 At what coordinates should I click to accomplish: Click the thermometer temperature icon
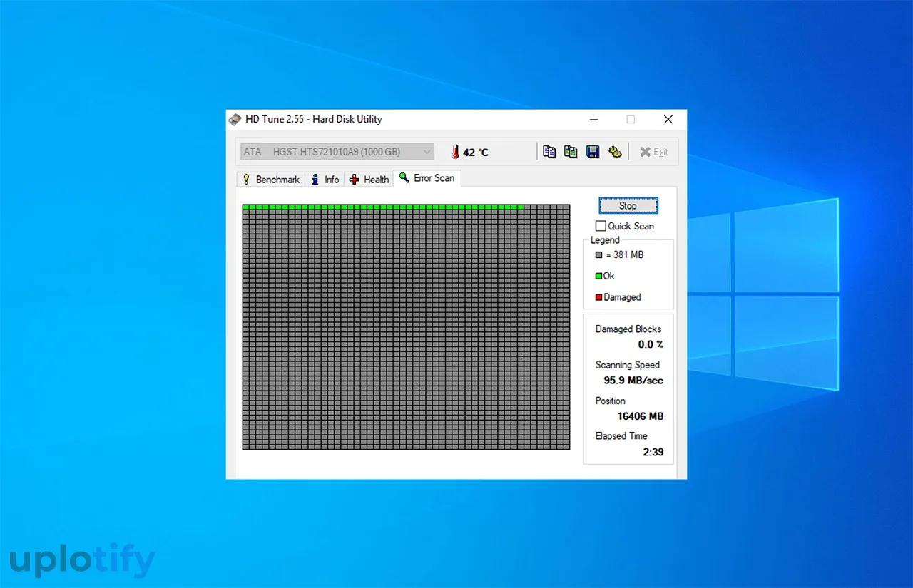(x=454, y=152)
